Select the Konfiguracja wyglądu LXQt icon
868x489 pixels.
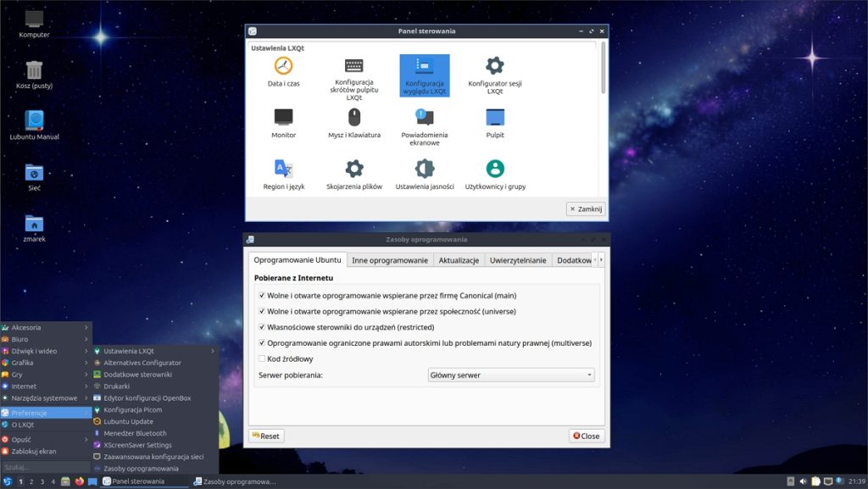424,75
